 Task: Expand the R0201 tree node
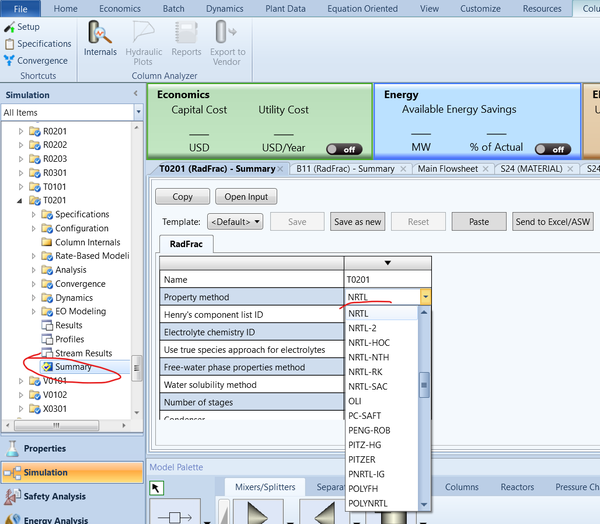[x=22, y=131]
